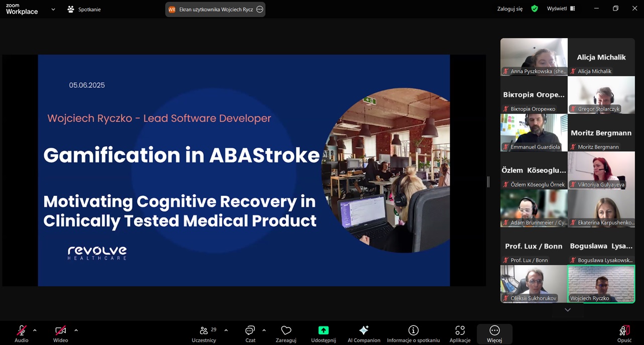644x345 pixels.
Task: Start screen sharing with Udostępnij
Action: point(324,333)
